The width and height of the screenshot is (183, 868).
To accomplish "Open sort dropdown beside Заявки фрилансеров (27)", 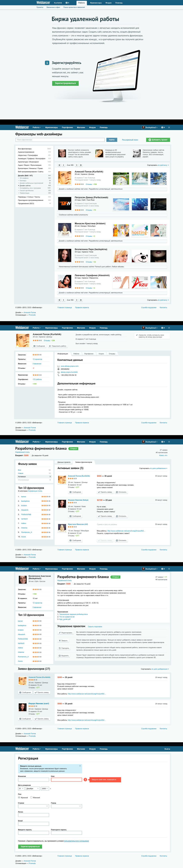I will (160, 669).
